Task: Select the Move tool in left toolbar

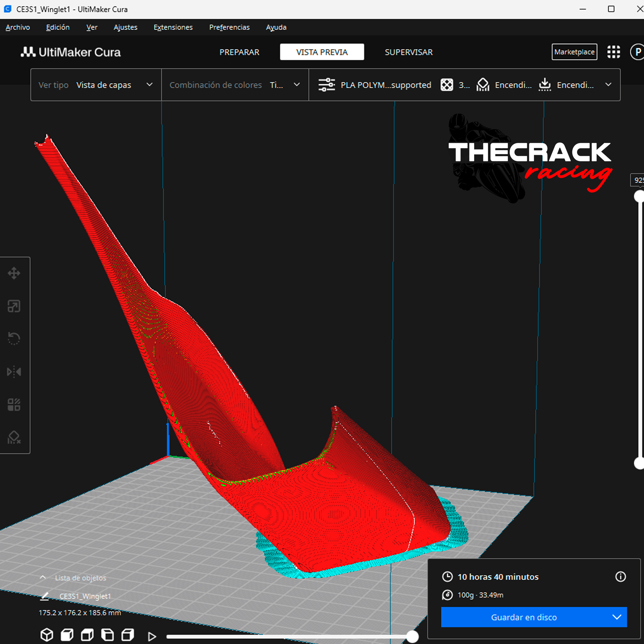Action: pyautogui.click(x=14, y=273)
